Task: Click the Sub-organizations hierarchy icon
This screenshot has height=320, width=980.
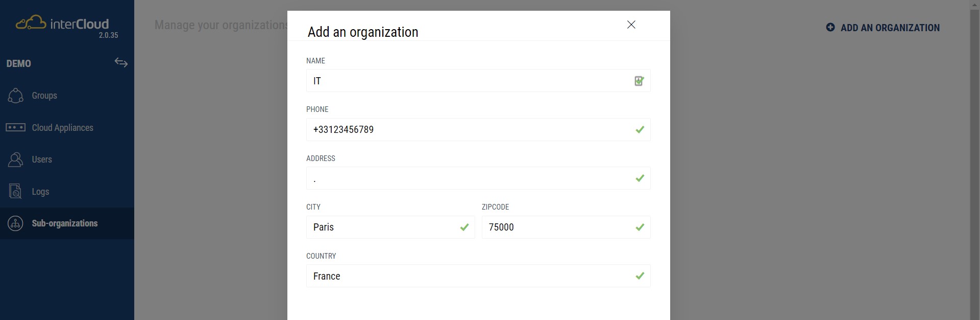Action: [15, 223]
